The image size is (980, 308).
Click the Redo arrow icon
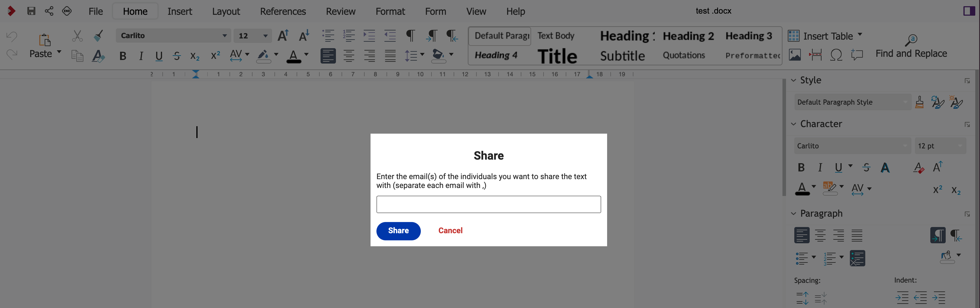(12, 54)
